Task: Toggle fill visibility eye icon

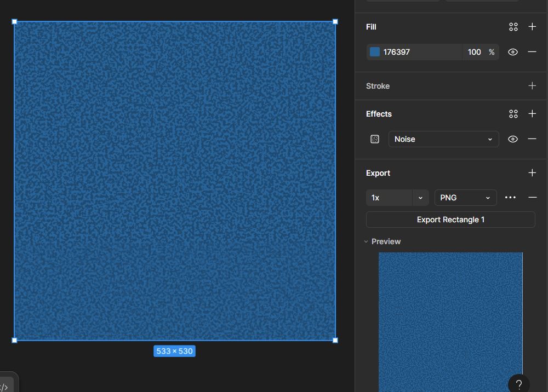Action: (513, 52)
